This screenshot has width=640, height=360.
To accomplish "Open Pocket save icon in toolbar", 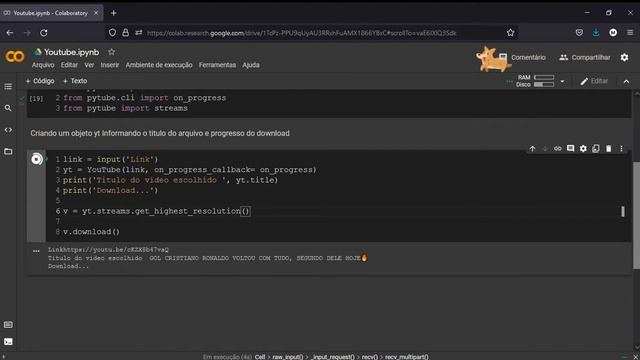I will (579, 33).
